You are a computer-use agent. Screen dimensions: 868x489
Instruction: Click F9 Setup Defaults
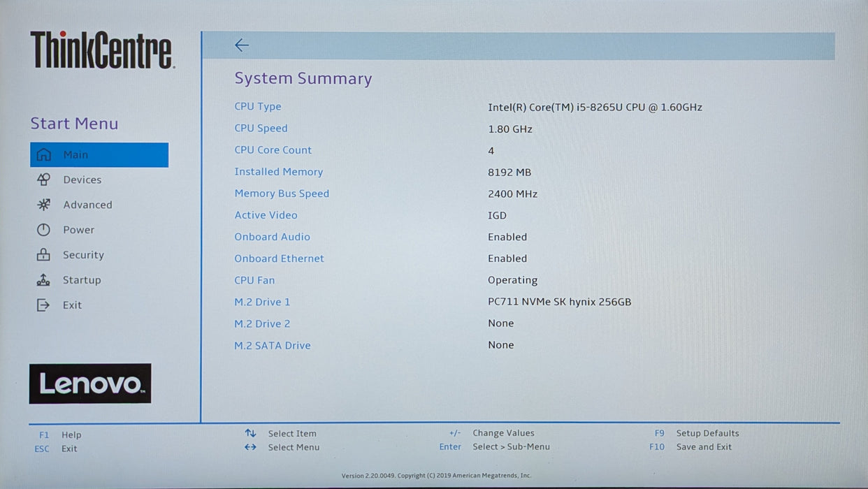[x=697, y=433]
